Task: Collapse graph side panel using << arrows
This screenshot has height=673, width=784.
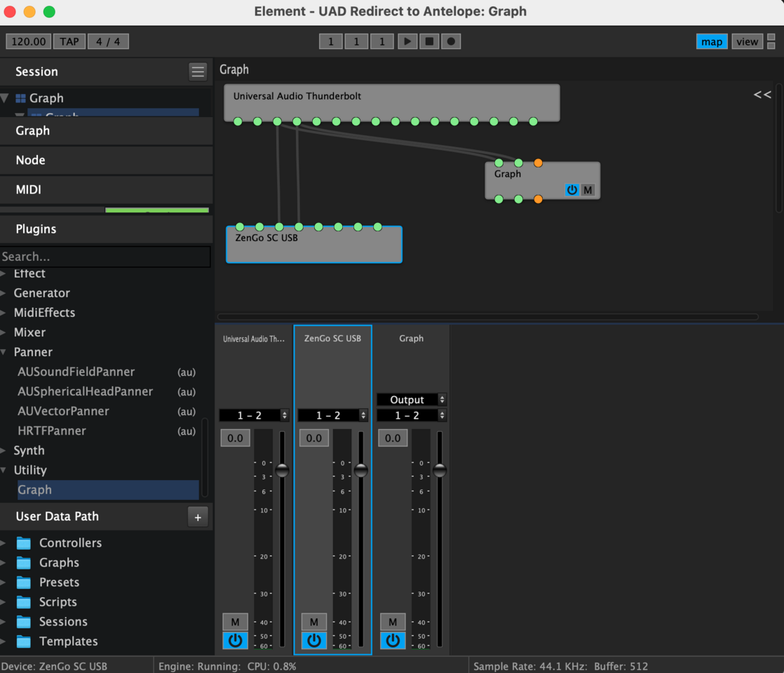Action: (762, 95)
